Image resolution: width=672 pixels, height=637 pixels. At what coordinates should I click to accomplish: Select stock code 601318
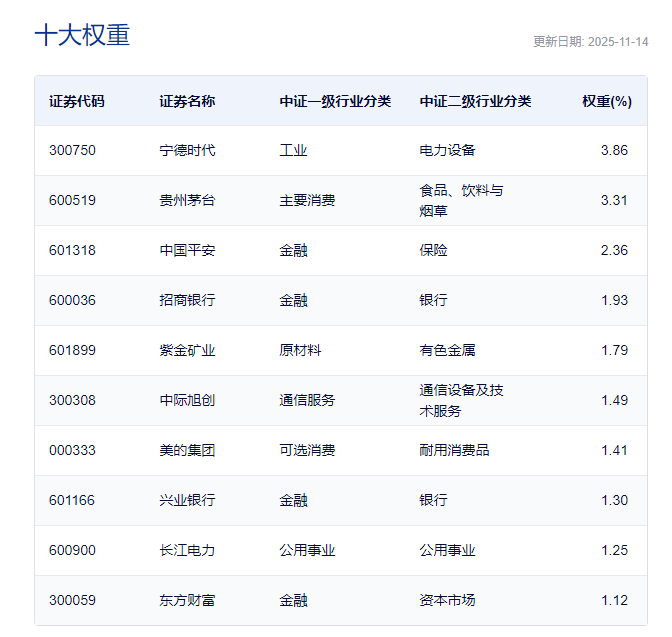(x=72, y=250)
